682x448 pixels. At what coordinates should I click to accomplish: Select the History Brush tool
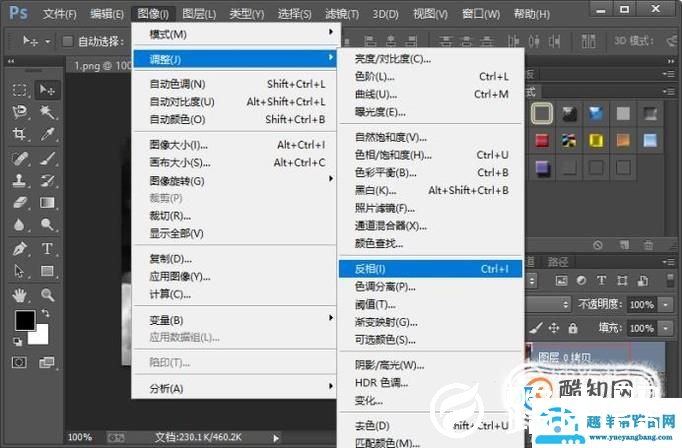coord(47,181)
